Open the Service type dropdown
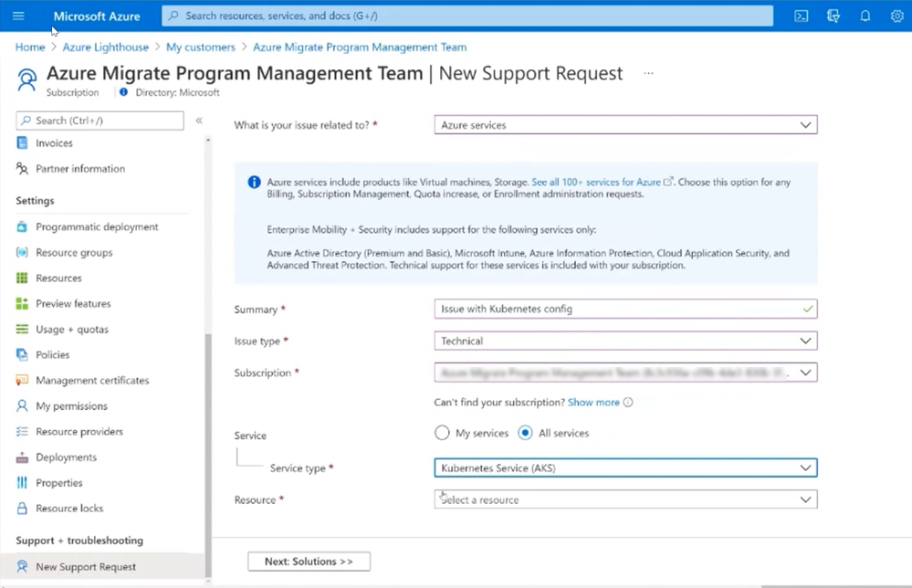This screenshot has height=588, width=912. [x=625, y=468]
